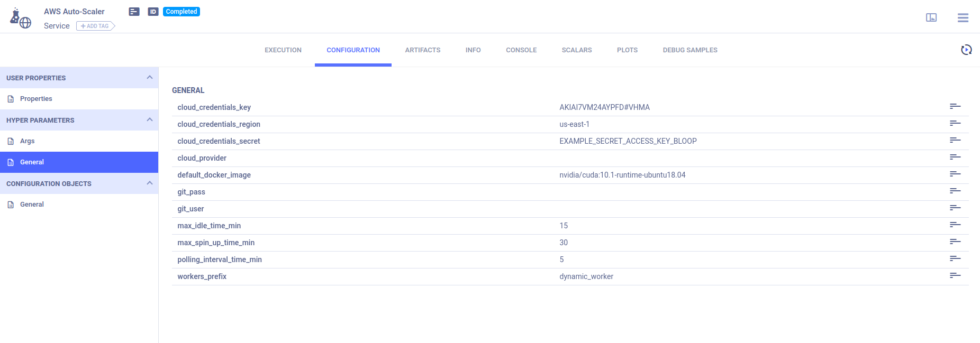Screen dimensions: 980x343
Task: Select Args under Hyper Parameters
Action: [28, 141]
